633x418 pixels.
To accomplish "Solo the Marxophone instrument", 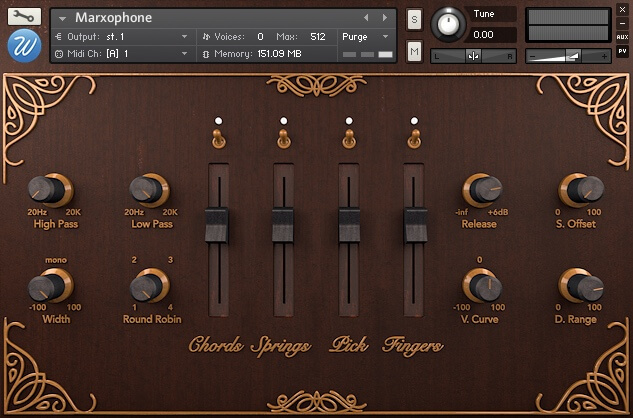I will click(x=414, y=19).
